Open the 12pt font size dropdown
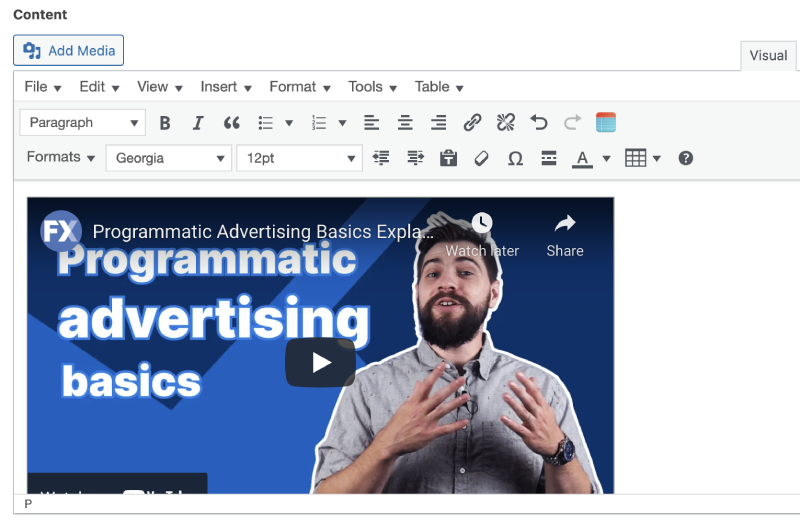 tap(299, 158)
